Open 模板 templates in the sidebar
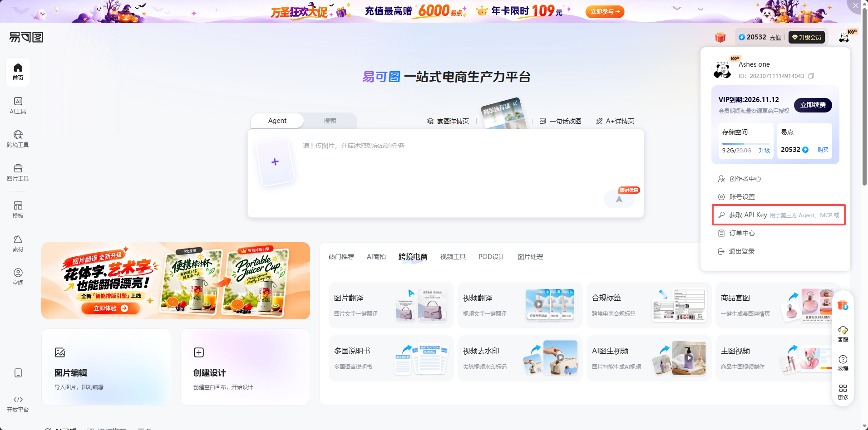Viewport: 868px width, 430px height. [18, 210]
